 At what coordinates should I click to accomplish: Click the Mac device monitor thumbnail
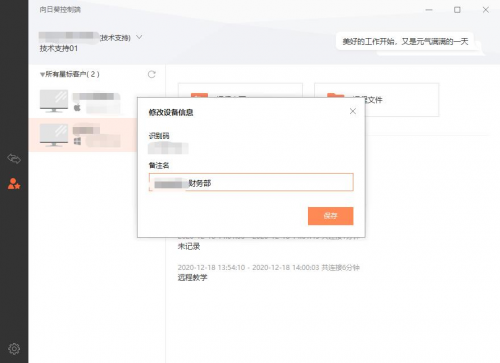tap(54, 101)
